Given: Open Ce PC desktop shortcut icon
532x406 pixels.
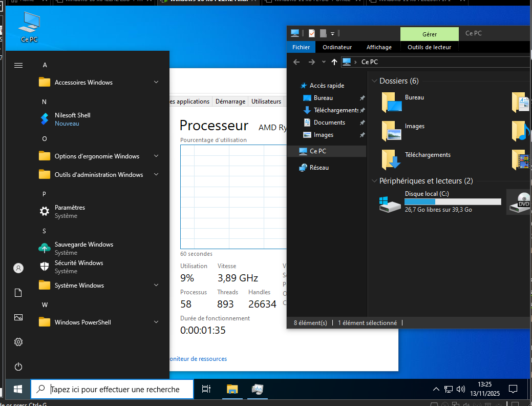Looking at the screenshot, I should (x=29, y=27).
